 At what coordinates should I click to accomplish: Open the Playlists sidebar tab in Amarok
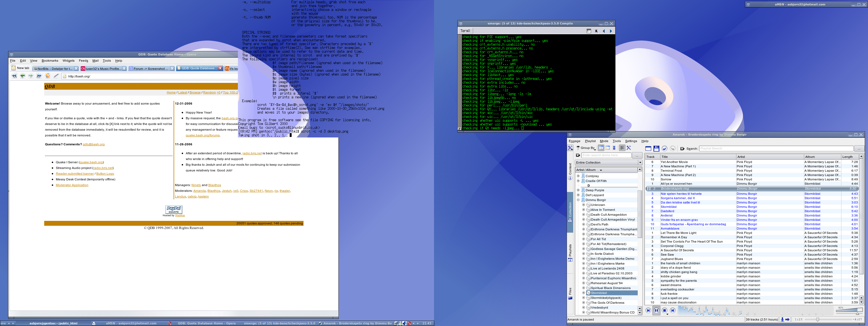[570, 253]
